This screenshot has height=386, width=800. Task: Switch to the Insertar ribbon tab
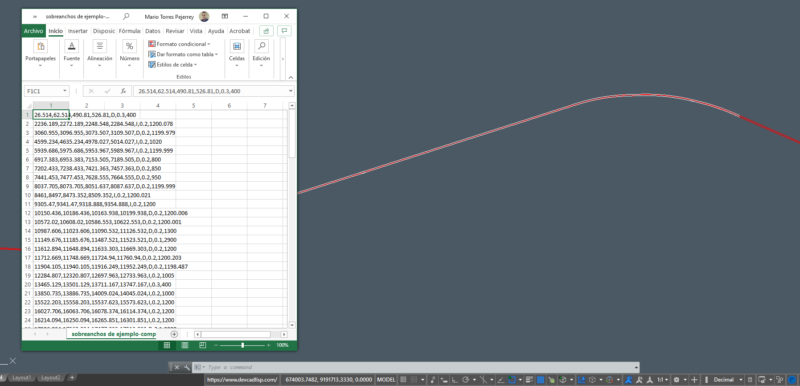tap(78, 31)
